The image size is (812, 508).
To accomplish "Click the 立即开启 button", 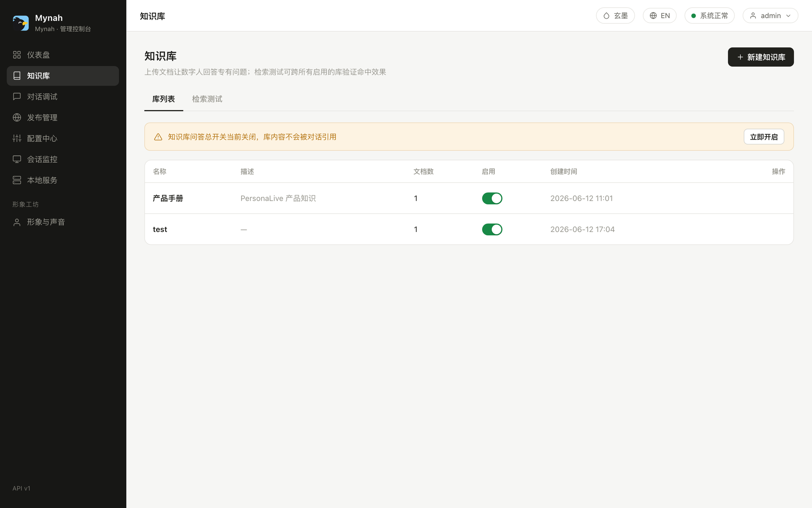I will pyautogui.click(x=764, y=137).
